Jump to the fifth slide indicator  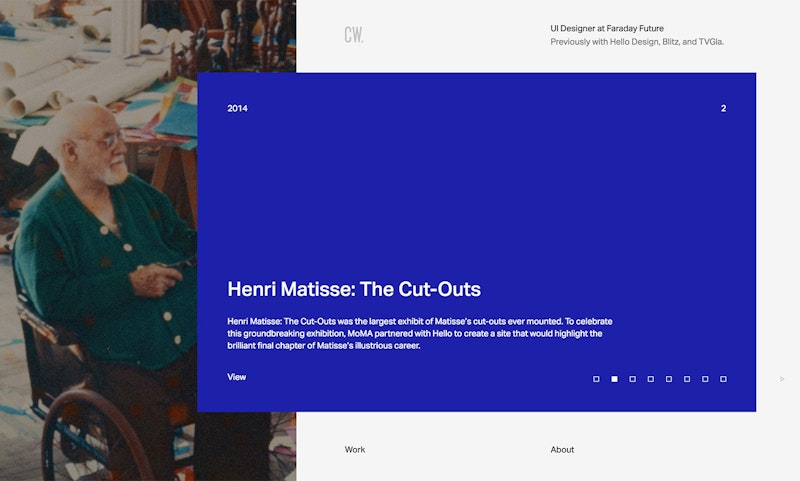click(669, 379)
